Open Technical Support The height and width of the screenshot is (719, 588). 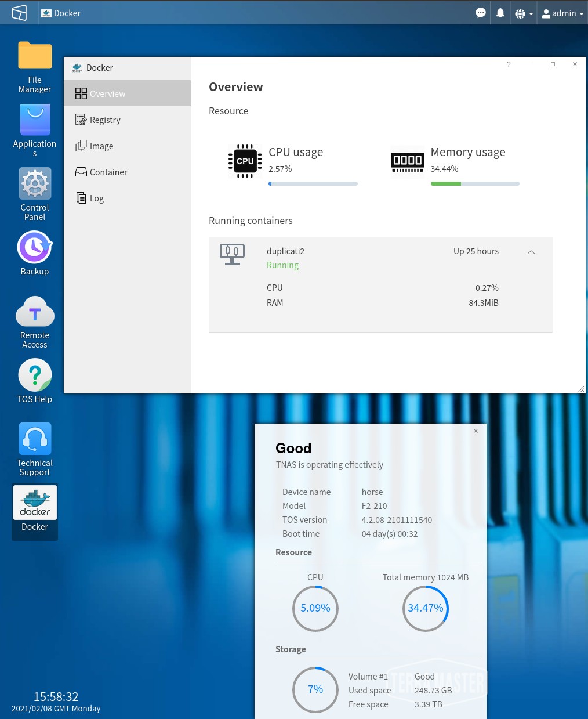[35, 439]
